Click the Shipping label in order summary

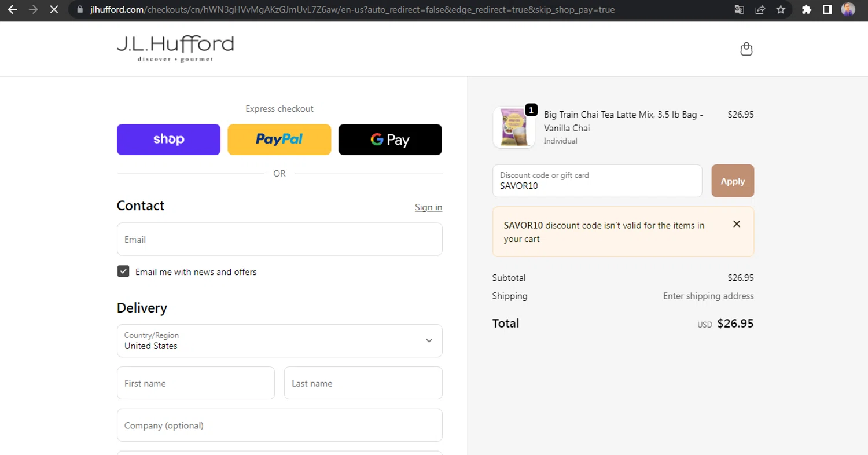click(510, 296)
